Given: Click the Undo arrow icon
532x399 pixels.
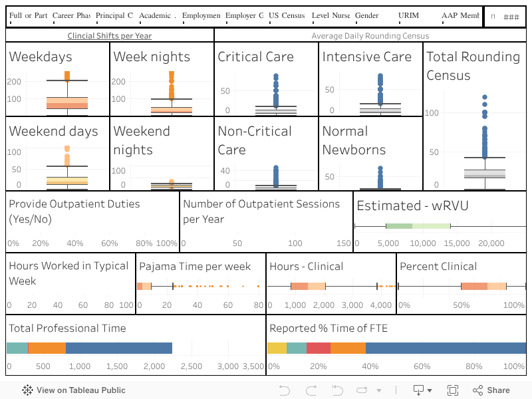Looking at the screenshot, I should (285, 390).
